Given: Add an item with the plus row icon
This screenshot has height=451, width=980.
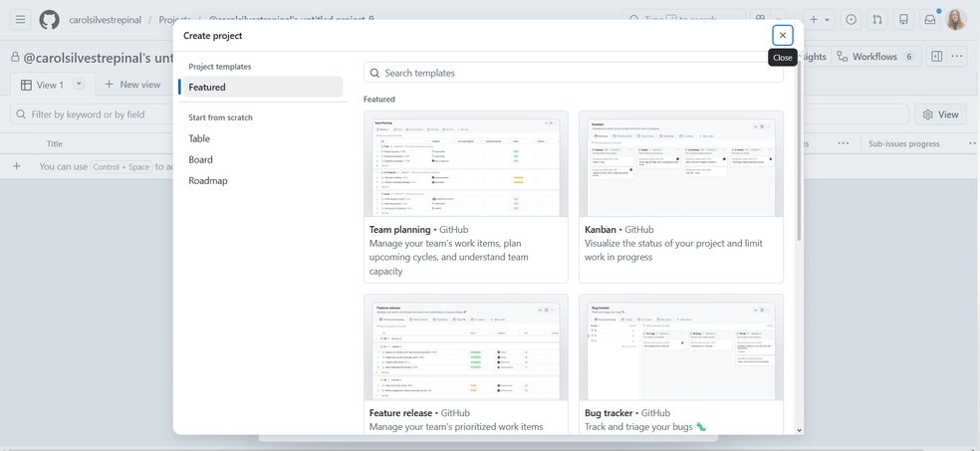Looking at the screenshot, I should (17, 166).
